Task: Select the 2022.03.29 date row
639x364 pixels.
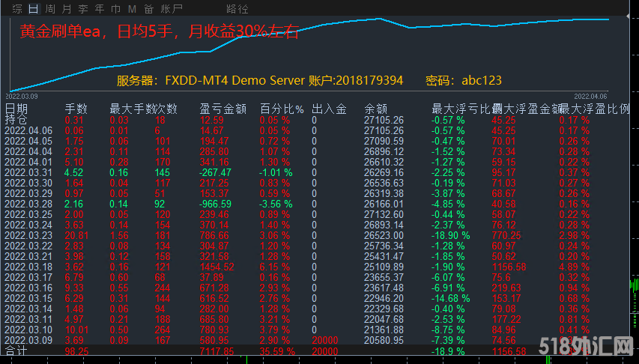Action: (x=28, y=194)
